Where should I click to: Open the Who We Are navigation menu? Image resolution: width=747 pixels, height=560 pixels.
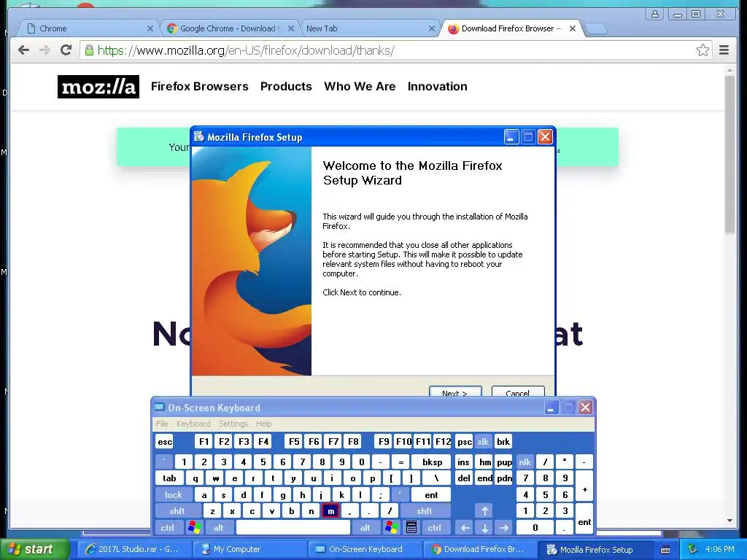click(360, 87)
